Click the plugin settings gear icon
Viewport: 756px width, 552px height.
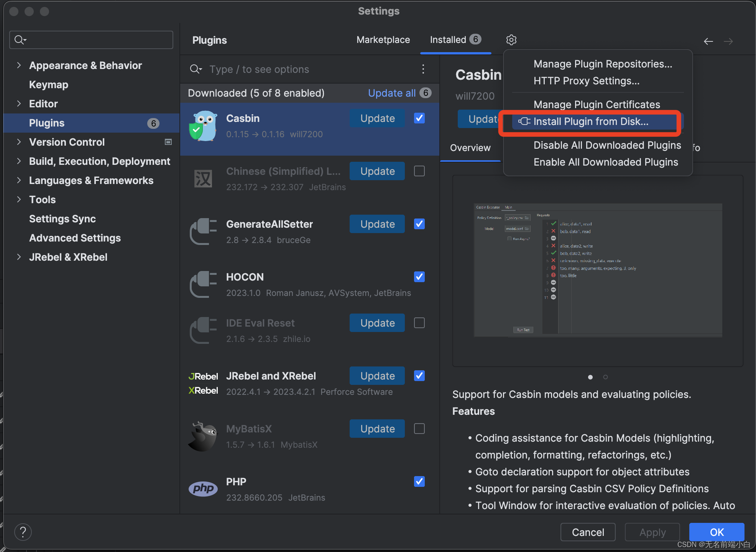[511, 40]
